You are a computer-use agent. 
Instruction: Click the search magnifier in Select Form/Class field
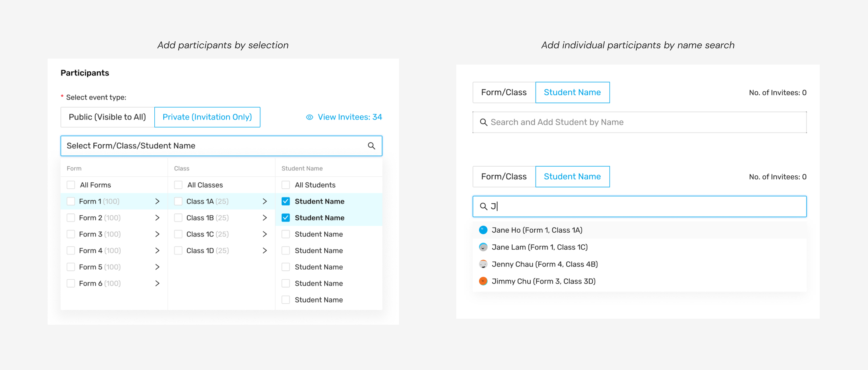click(371, 146)
